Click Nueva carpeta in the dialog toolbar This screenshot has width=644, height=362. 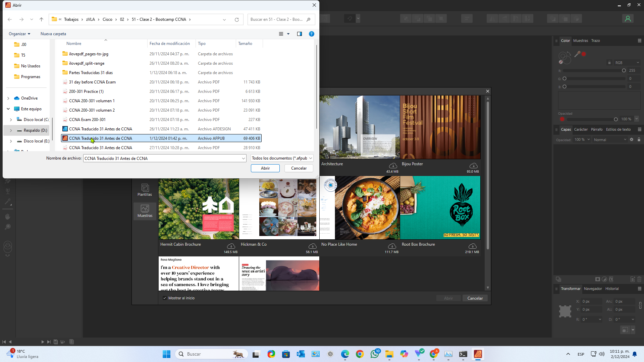click(53, 34)
